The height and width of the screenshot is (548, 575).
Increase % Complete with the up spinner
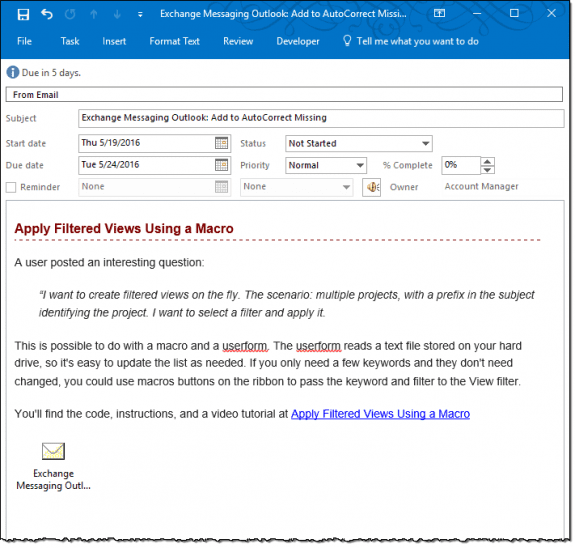tap(487, 161)
